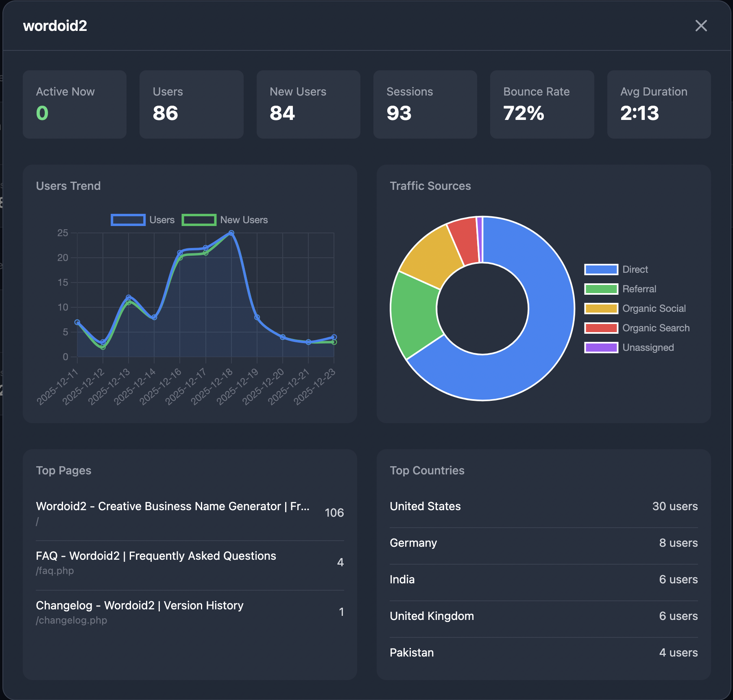Image resolution: width=733 pixels, height=700 pixels.
Task: Toggle the Users series in the legend
Action: tap(143, 220)
